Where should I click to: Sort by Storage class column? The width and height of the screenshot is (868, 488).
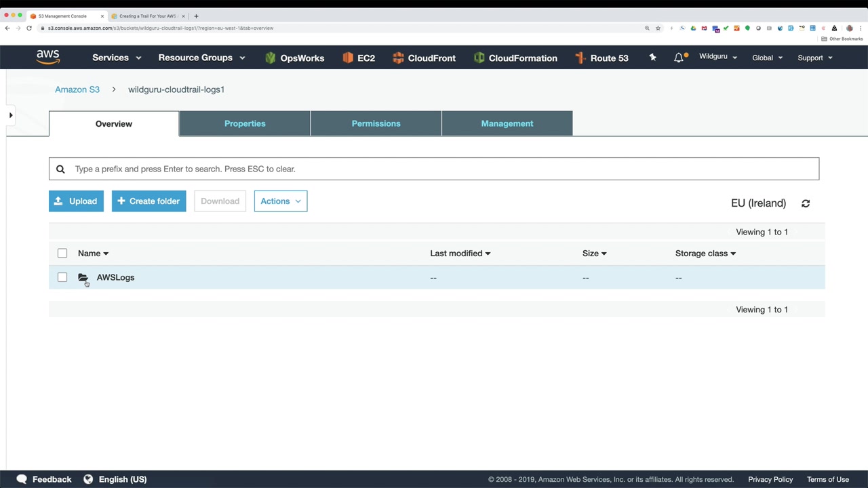point(705,253)
